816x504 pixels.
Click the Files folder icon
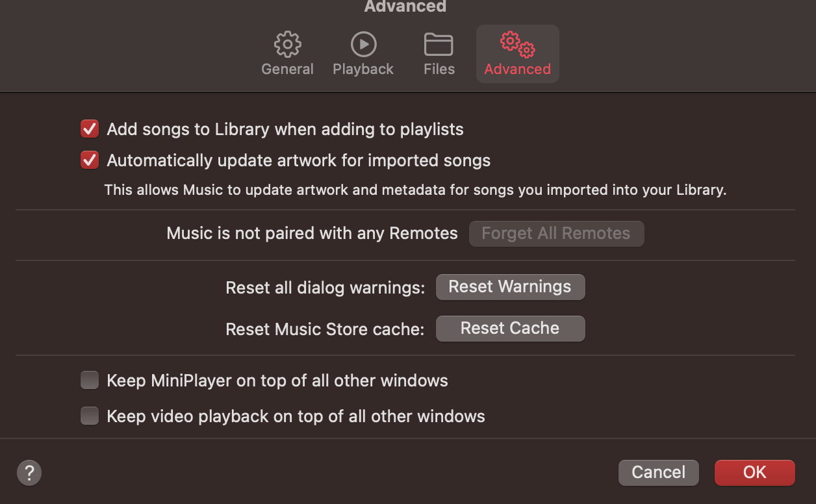click(x=439, y=45)
